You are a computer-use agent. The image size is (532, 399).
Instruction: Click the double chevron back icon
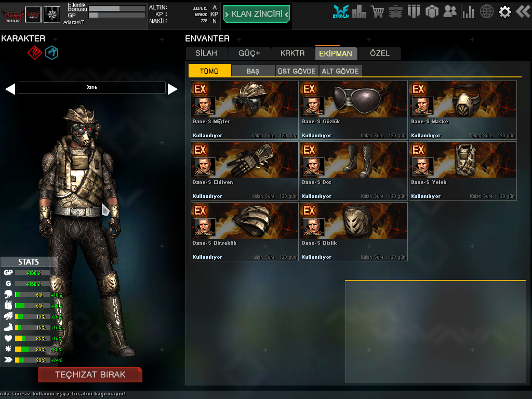click(523, 12)
